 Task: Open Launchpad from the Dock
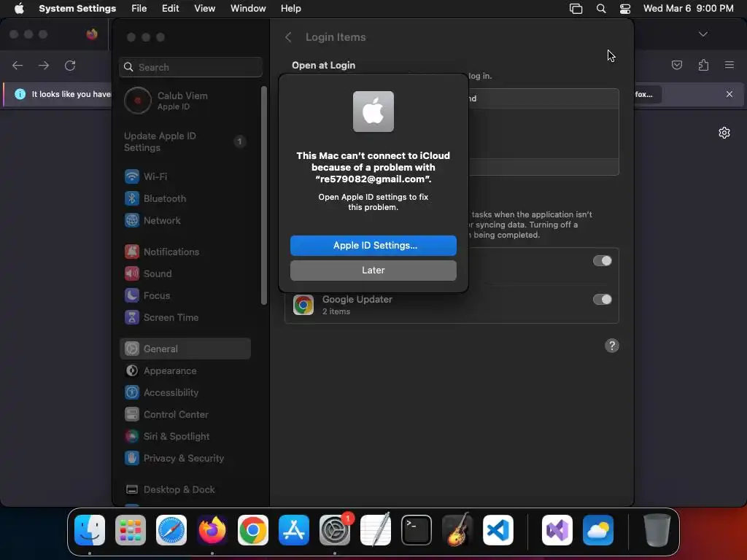coord(131,530)
